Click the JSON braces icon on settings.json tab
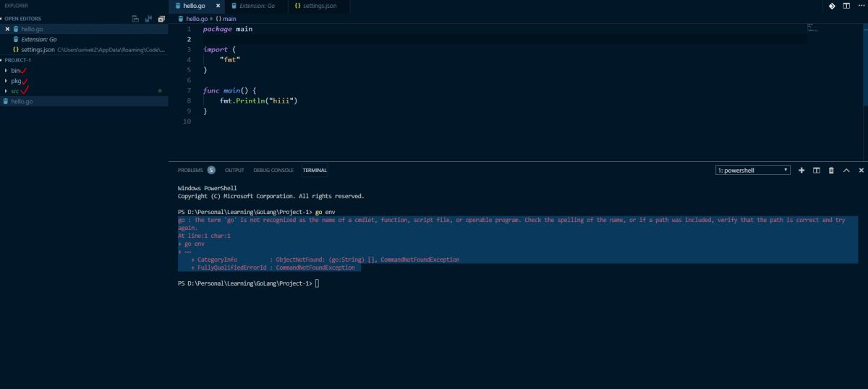 click(298, 6)
